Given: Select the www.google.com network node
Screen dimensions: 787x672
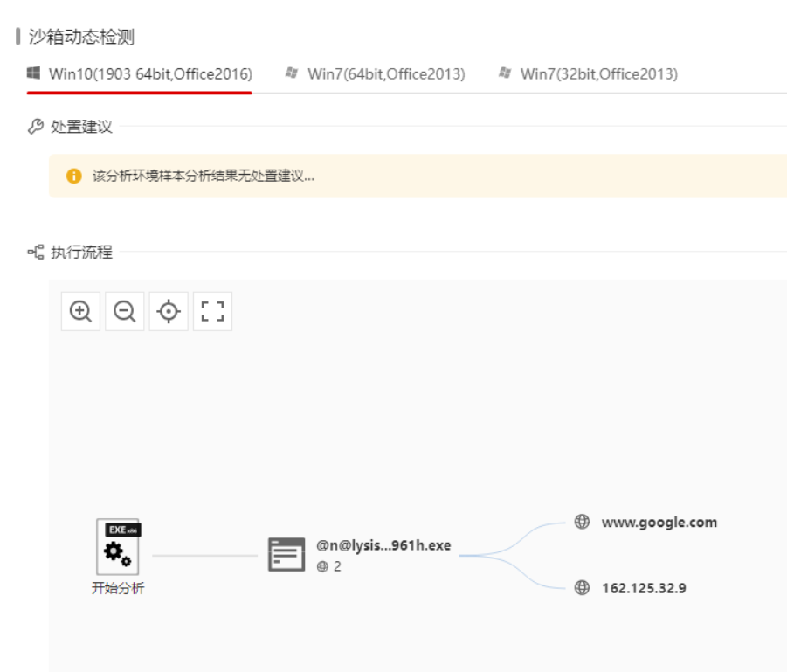Looking at the screenshot, I should [x=659, y=523].
